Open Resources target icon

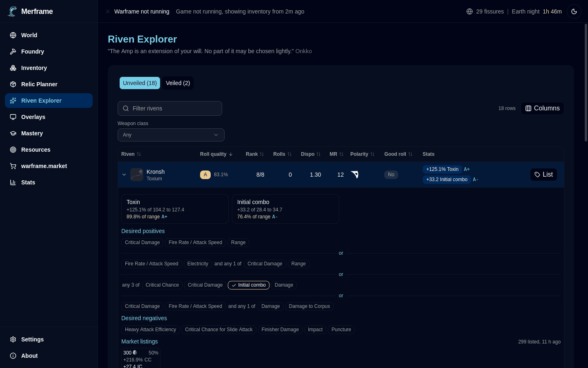click(13, 150)
